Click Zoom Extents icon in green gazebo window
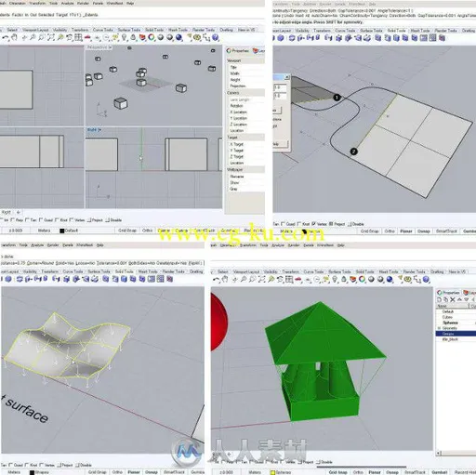Screen dimensions: 476x475 pyautogui.click(x=262, y=280)
